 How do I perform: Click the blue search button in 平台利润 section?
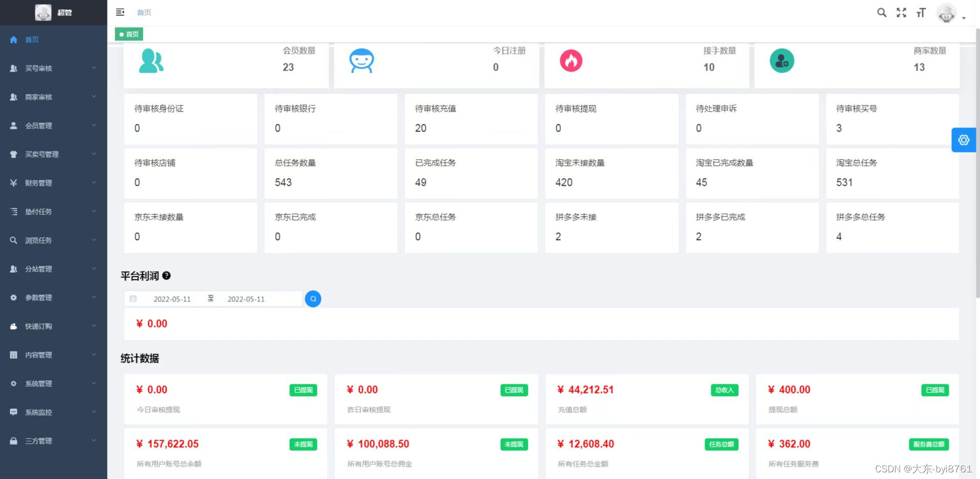tap(313, 298)
